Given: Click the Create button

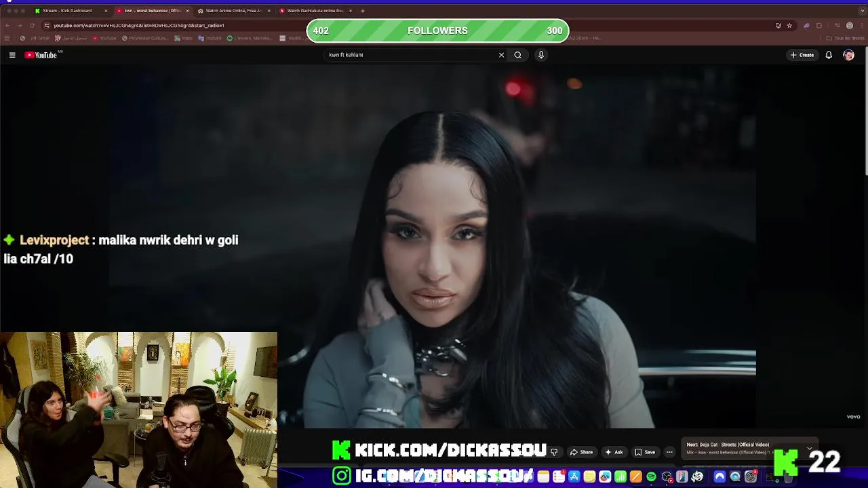Looking at the screenshot, I should pyautogui.click(x=802, y=55).
